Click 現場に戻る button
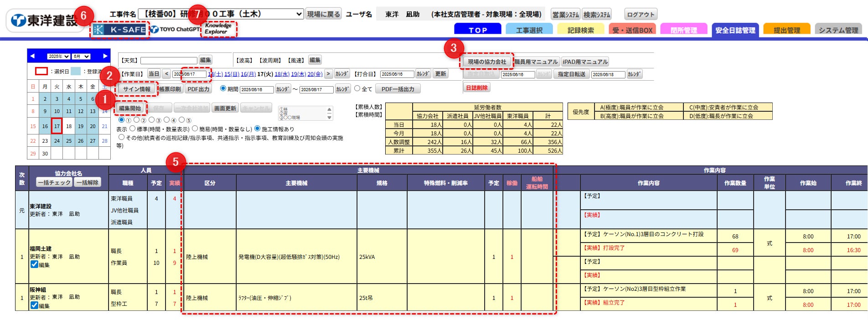 [x=323, y=14]
